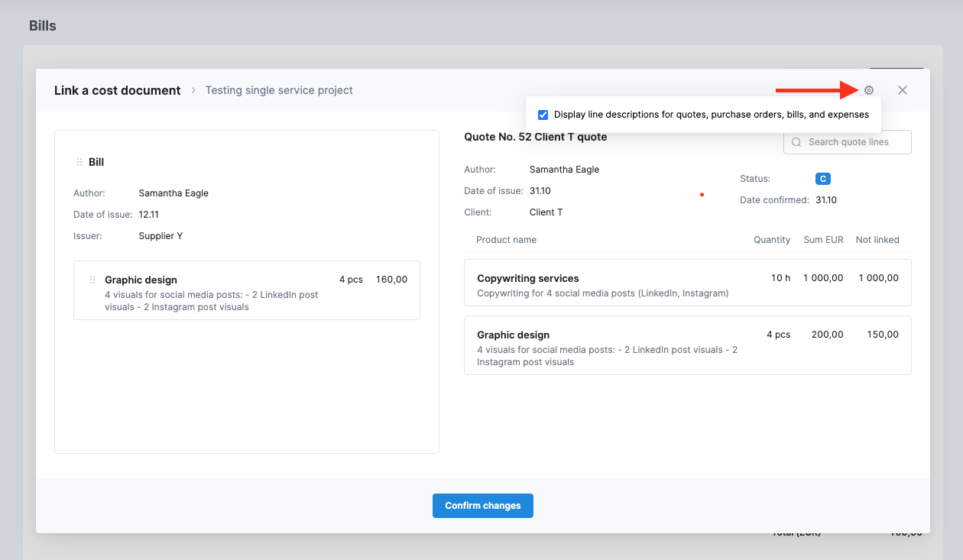Open the gear settings icon

(869, 90)
